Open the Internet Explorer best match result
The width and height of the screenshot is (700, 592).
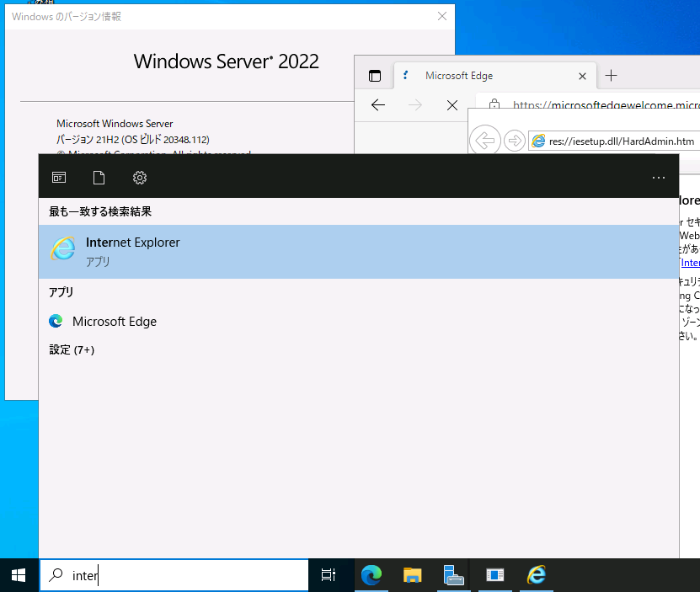(x=359, y=251)
